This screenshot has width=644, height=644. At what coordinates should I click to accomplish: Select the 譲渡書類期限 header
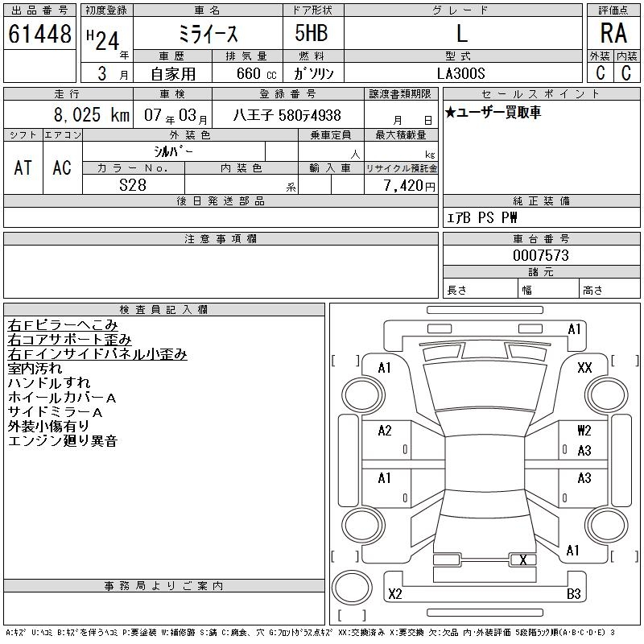point(400,94)
